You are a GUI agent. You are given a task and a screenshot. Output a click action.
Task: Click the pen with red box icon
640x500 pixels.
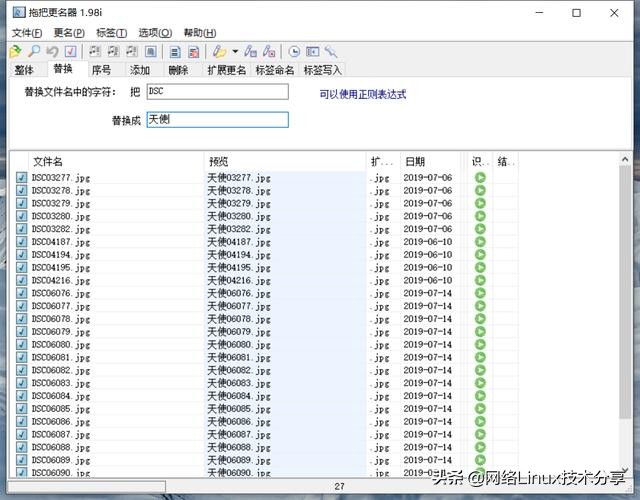(269, 51)
